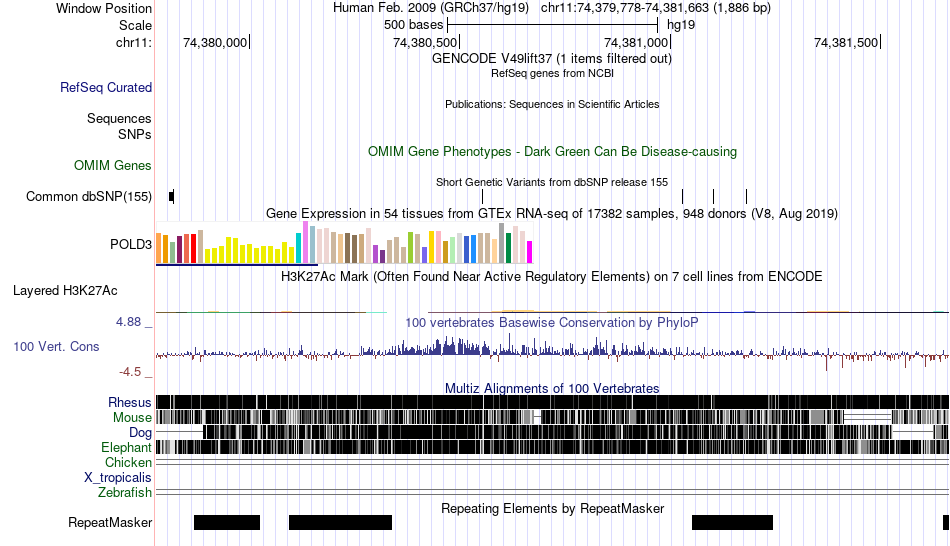Click the SNPs track label
The image size is (950, 546).
coord(135,134)
